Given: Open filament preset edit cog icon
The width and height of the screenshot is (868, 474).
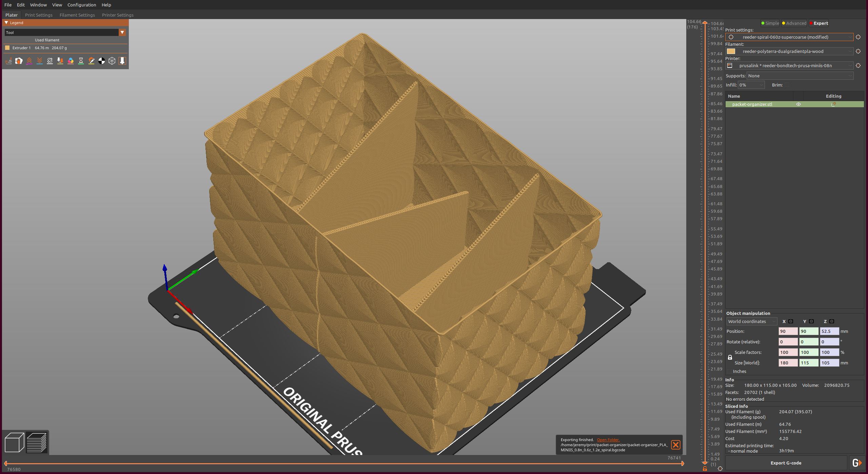Looking at the screenshot, I should (x=858, y=51).
